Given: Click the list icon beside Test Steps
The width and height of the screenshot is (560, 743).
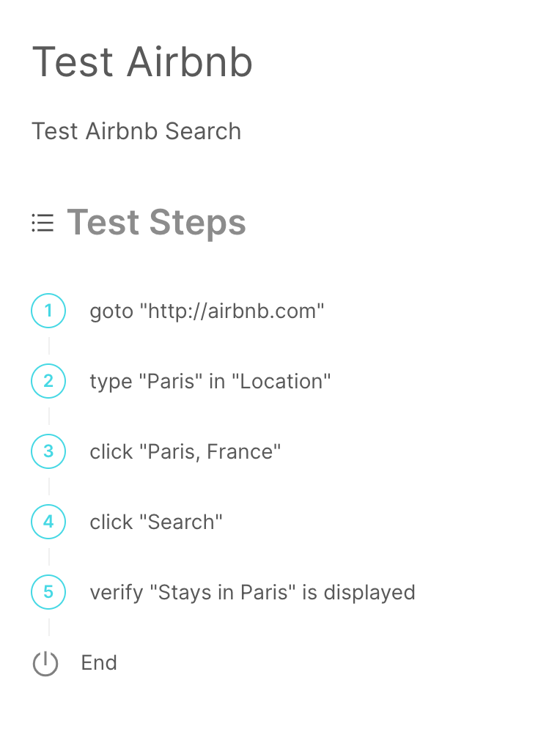Looking at the screenshot, I should click(x=43, y=223).
